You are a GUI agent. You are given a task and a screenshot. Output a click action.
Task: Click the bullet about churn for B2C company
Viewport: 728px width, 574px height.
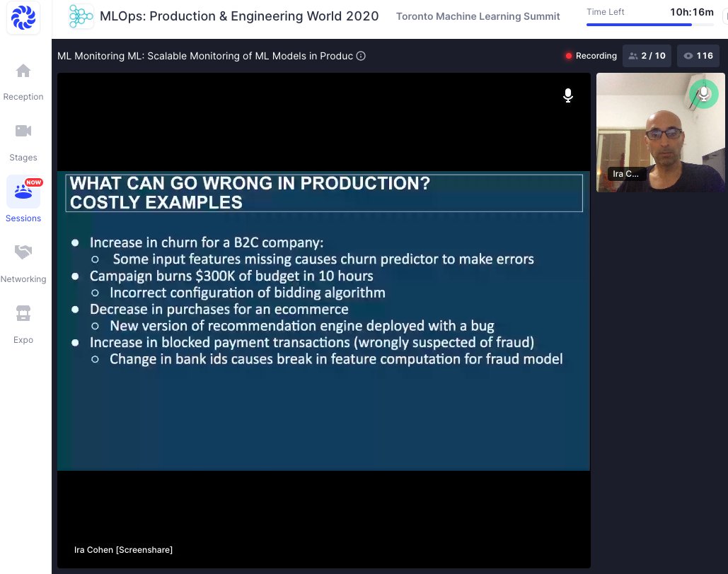pos(207,242)
